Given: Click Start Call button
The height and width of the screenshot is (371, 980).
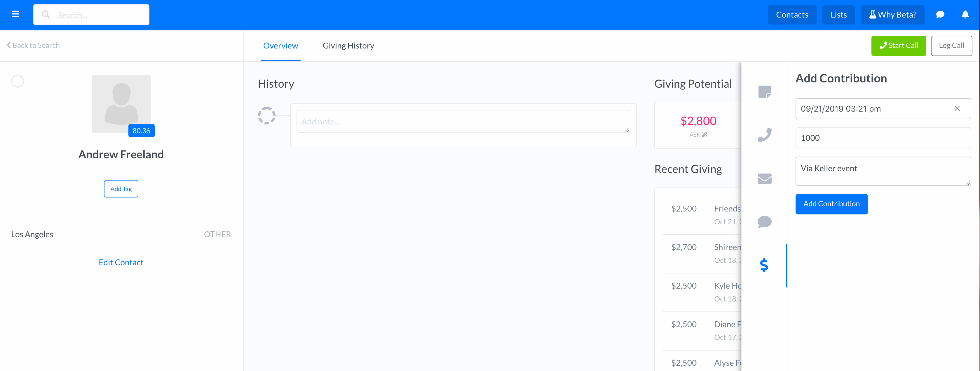Looking at the screenshot, I should tap(899, 46).
